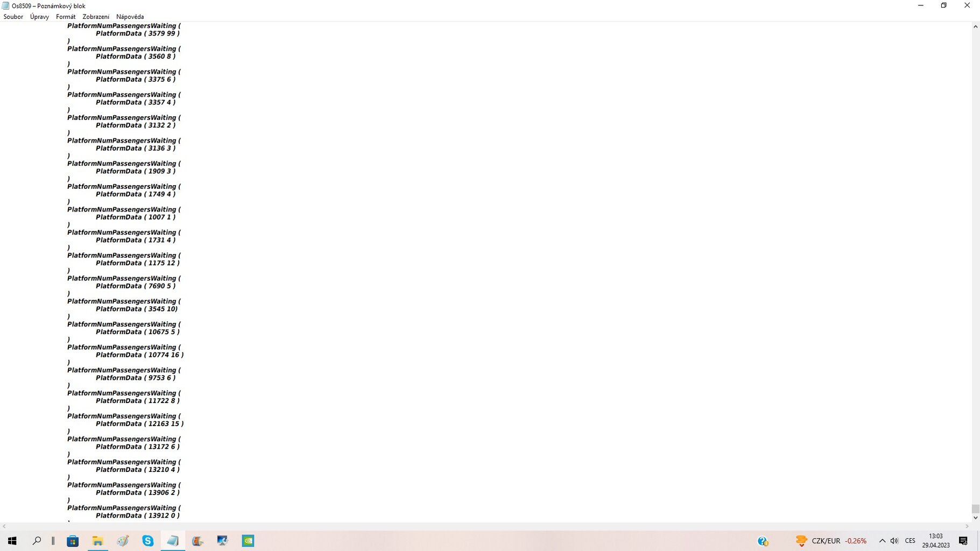The image size is (980, 551).
Task: Click the line PlatformData ( 10675 5 )
Action: [x=138, y=332]
